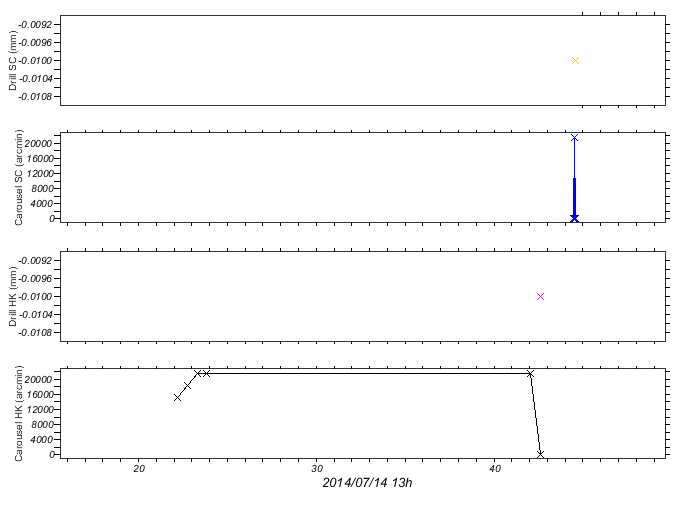The width and height of the screenshot is (675, 505).
Task: Click the "40" tick label on time axis
Action: pyautogui.click(x=495, y=469)
